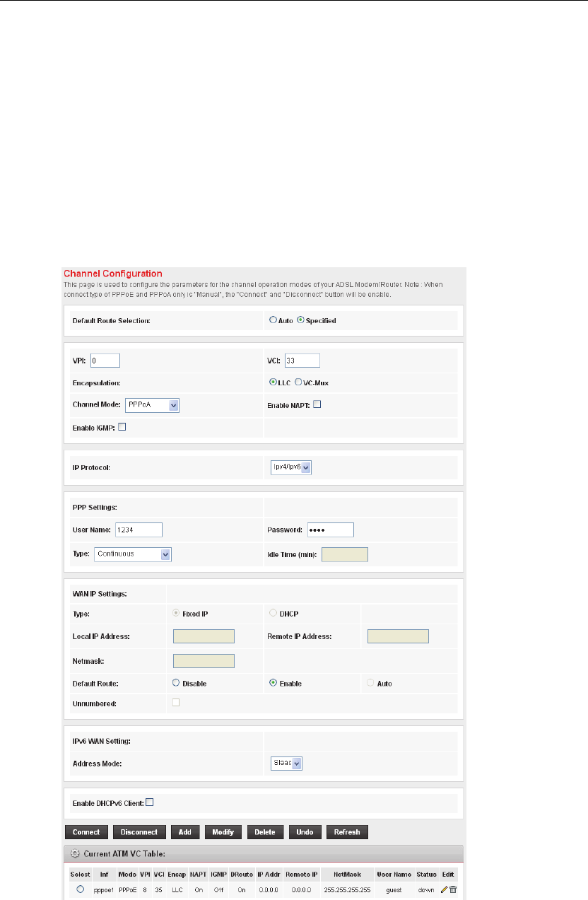
Task: Open the PPP Type dropdown
Action: [133, 554]
